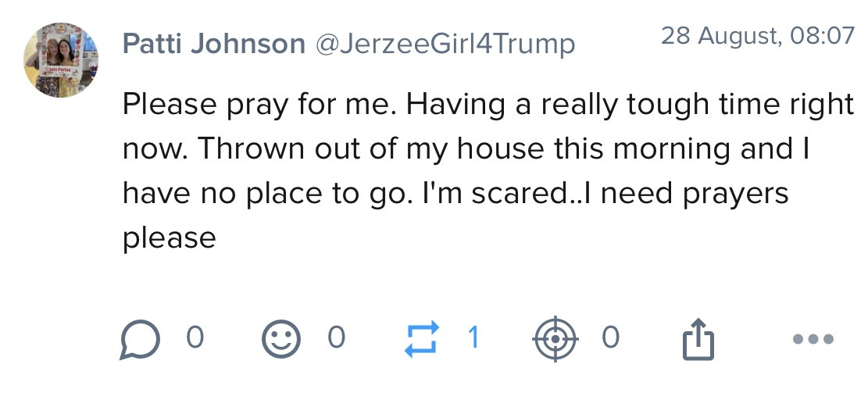Click the final word 'please' of the post
This screenshot has width=868, height=400.
169,237
